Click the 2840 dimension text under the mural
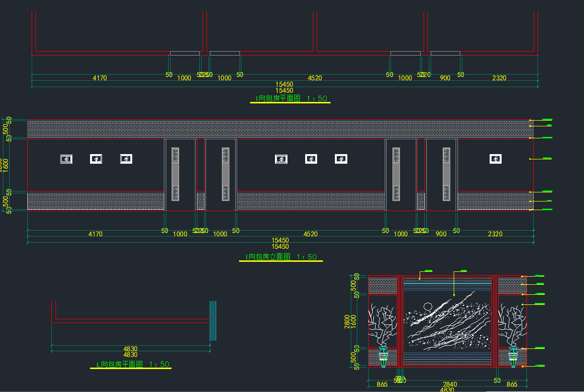 tap(450, 384)
